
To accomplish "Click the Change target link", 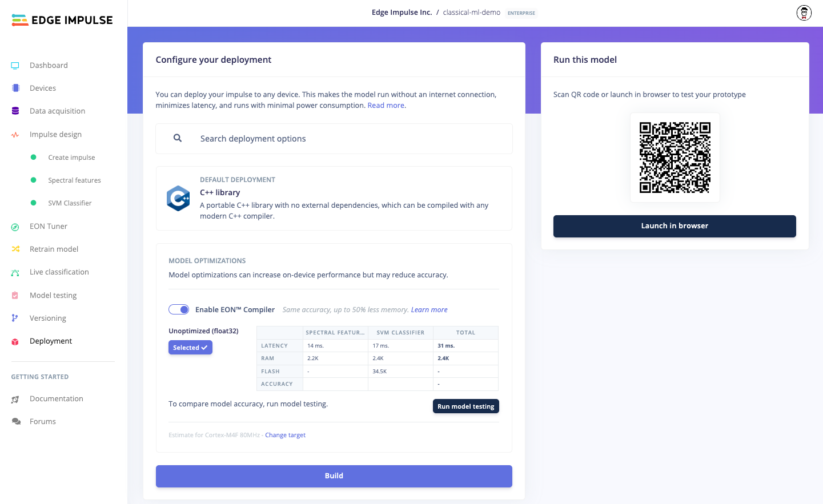I will pos(285,436).
